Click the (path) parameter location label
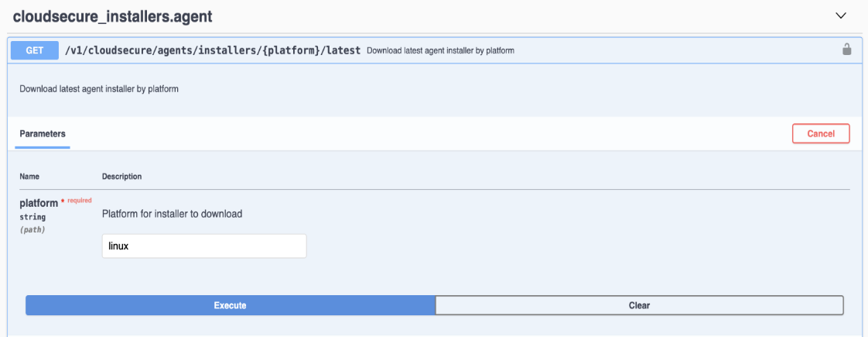Viewport: 868px width, 337px height. click(32, 229)
